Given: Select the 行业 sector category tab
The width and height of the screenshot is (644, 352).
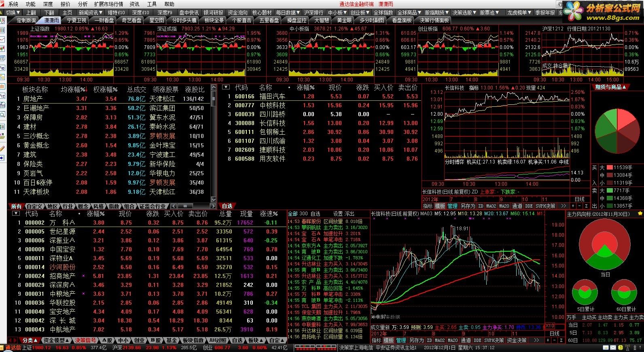Looking at the screenshot, I should coord(68,206).
